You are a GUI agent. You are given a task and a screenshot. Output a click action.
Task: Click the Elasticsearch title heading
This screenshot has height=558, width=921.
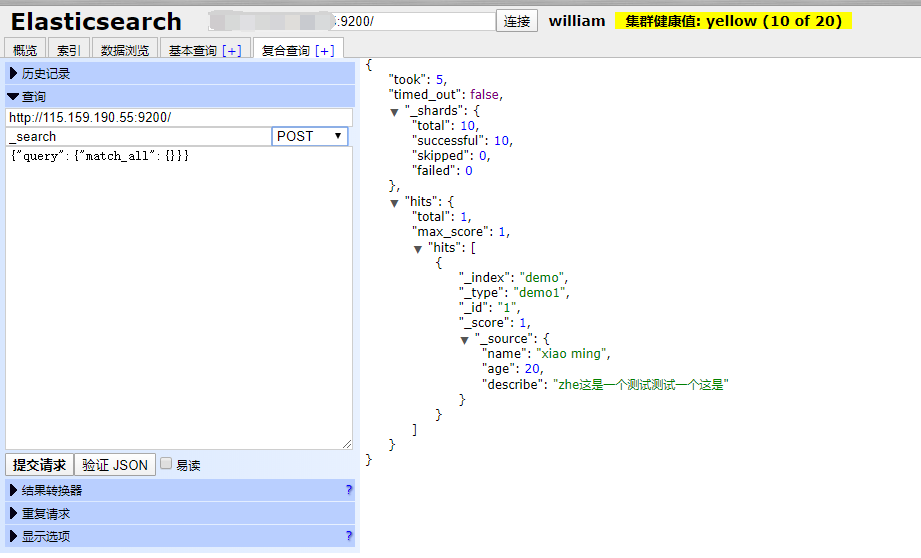click(x=96, y=22)
